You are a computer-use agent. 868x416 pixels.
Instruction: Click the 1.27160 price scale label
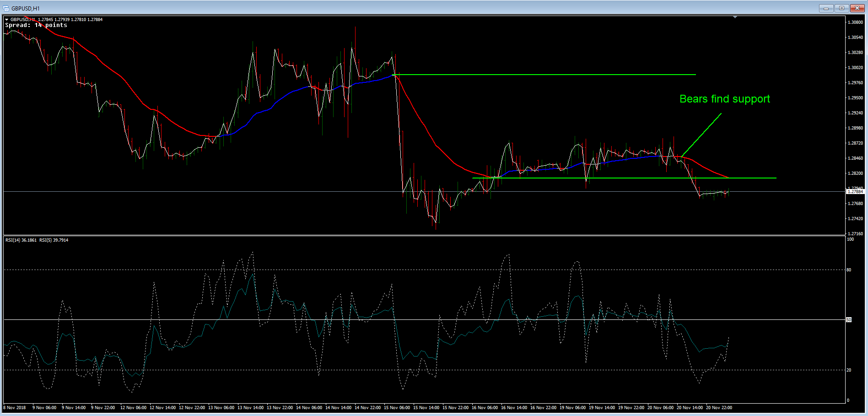[855, 233]
